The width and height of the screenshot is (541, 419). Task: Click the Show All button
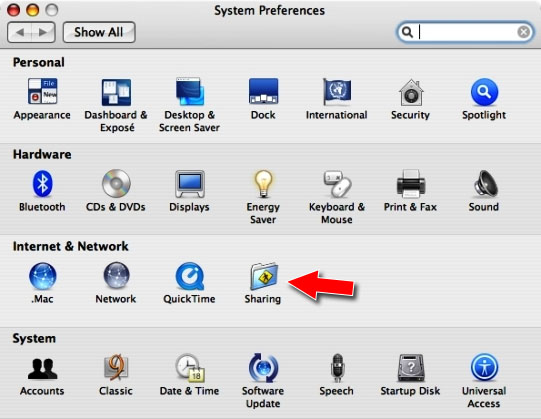pos(99,32)
